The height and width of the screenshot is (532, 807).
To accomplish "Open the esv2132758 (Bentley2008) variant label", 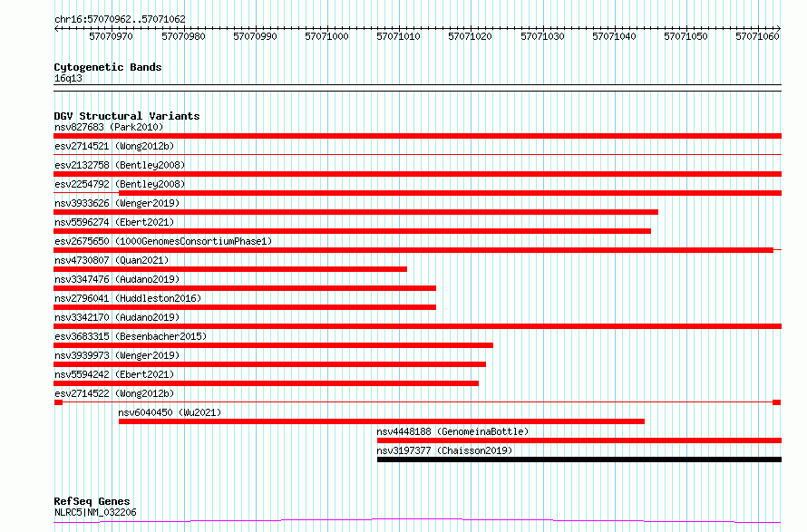I will 120,165.
